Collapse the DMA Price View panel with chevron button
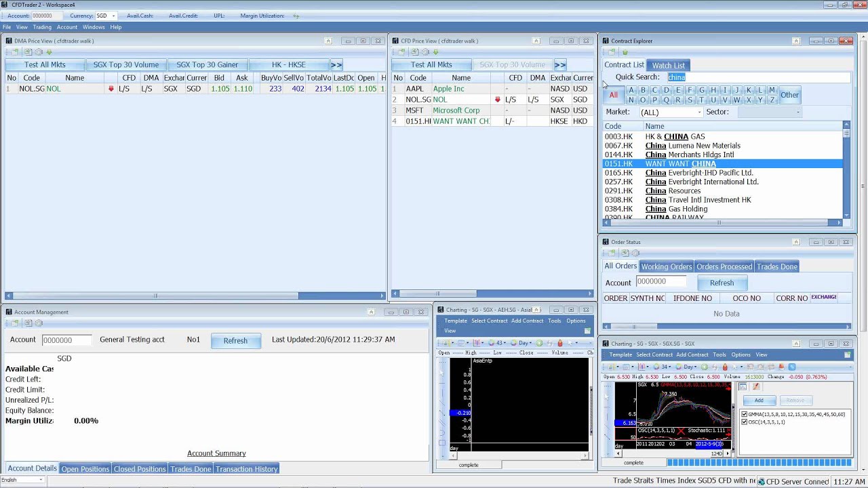Image resolution: width=868 pixels, height=488 pixels. (x=328, y=41)
